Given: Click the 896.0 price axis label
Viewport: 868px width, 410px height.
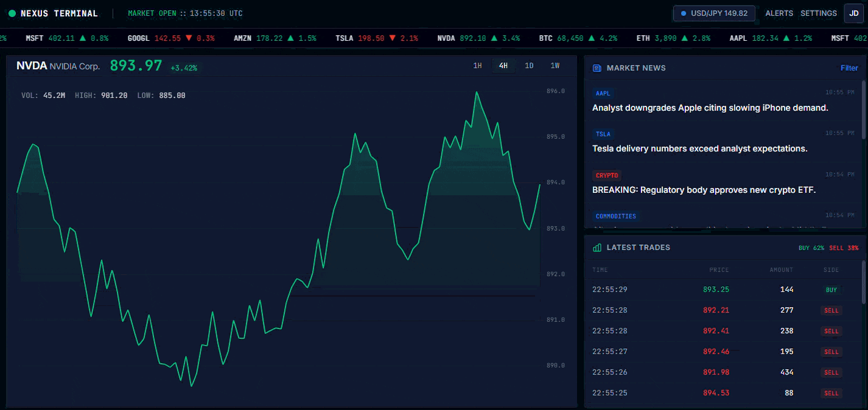Looking at the screenshot, I should tap(556, 91).
